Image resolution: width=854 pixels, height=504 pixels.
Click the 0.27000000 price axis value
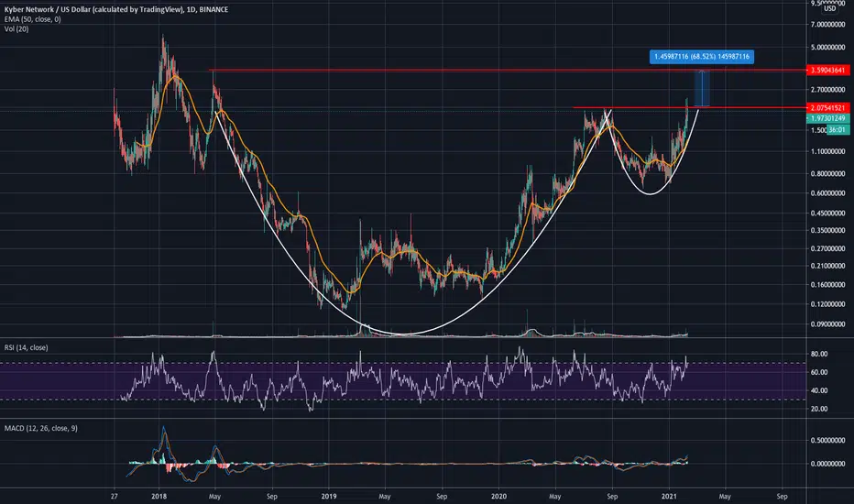[827, 248]
